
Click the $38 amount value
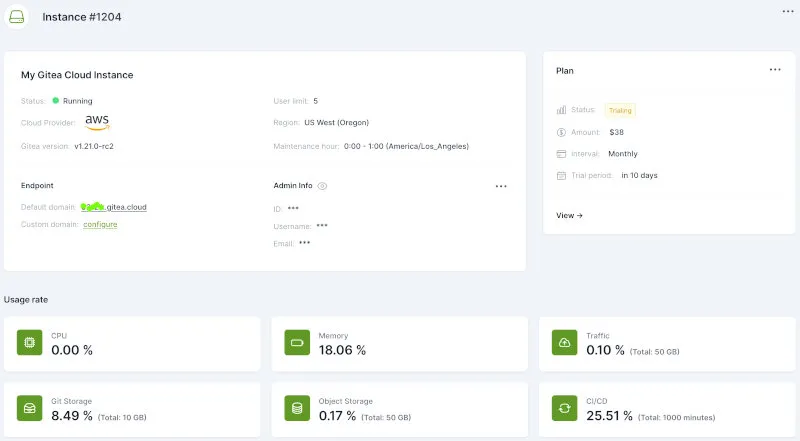[x=616, y=132]
